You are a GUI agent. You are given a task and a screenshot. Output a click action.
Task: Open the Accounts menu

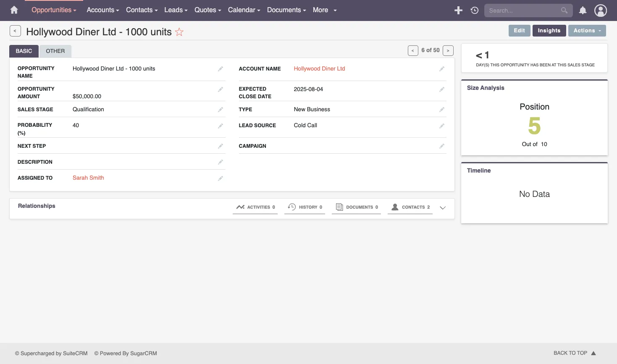(102, 10)
